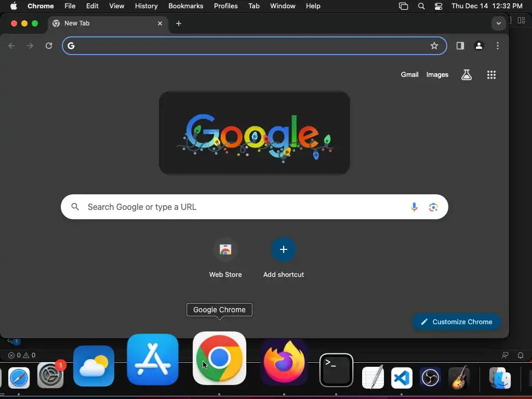
Task: Open GarageBand from the Dock
Action: pyautogui.click(x=459, y=377)
